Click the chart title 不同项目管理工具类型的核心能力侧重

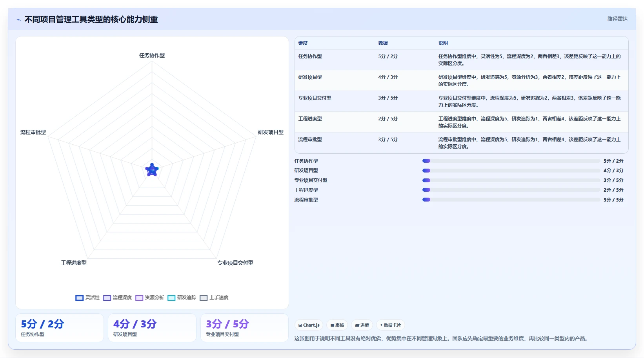91,19
